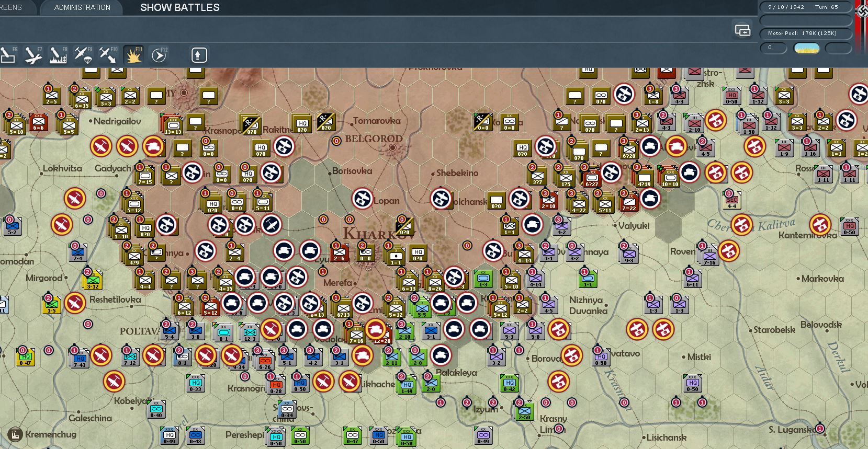Viewport: 868px width, 449px height.
Task: Select the F6 bomb unit mode icon
Action: pos(8,55)
